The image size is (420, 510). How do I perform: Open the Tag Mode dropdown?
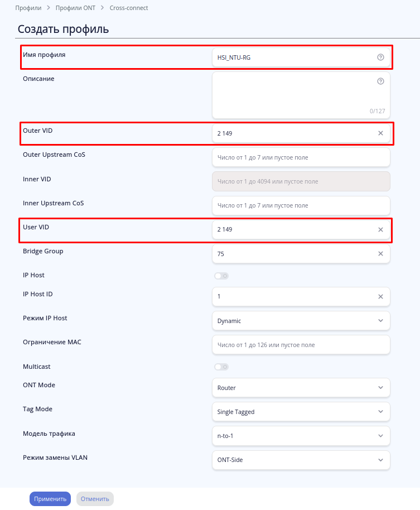301,412
